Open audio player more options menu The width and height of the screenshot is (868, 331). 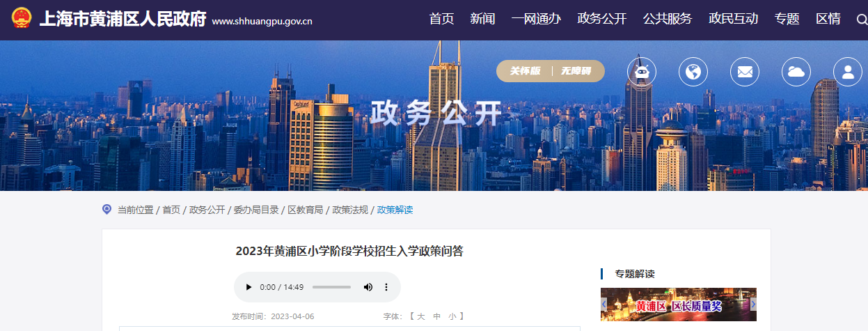386,287
